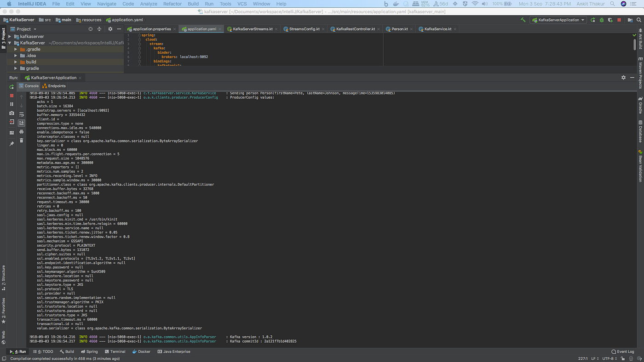Open the Navigate menu
644x362 pixels.
[x=106, y=4]
